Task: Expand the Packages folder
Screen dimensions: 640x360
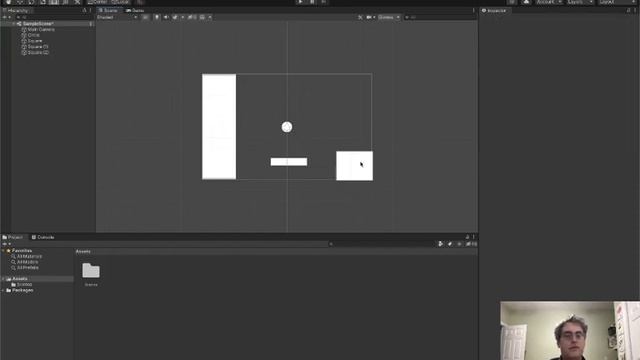Action: pyautogui.click(x=4, y=290)
